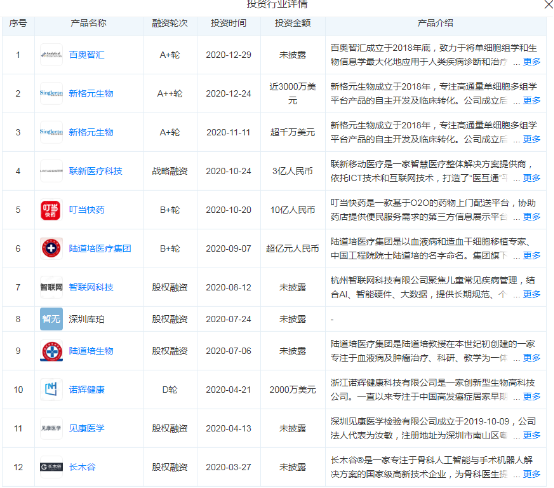
Task: Select the 超亿元人民币 amount cell
Action: 293,248
